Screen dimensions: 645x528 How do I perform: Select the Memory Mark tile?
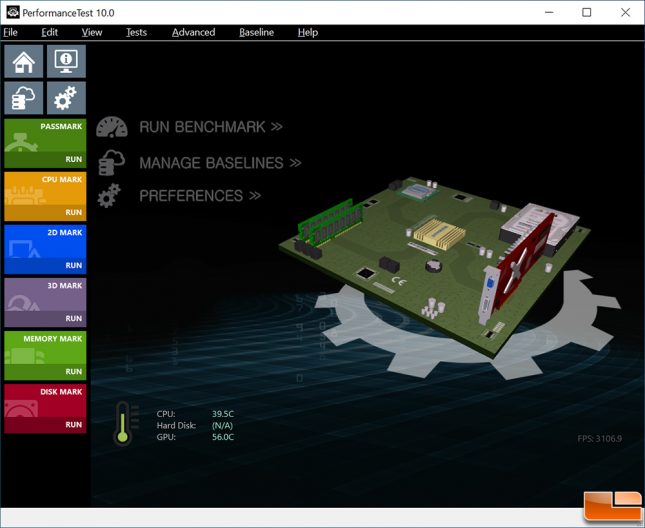45,355
